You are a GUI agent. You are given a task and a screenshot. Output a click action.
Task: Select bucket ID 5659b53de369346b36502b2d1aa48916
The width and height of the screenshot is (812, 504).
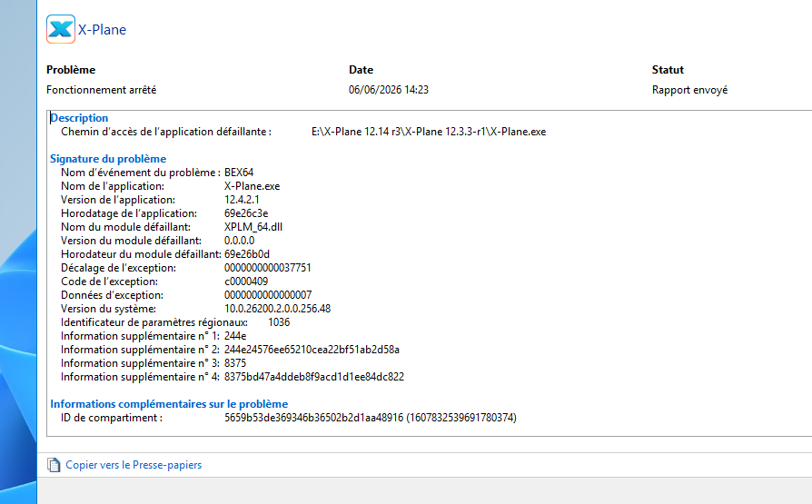click(314, 418)
